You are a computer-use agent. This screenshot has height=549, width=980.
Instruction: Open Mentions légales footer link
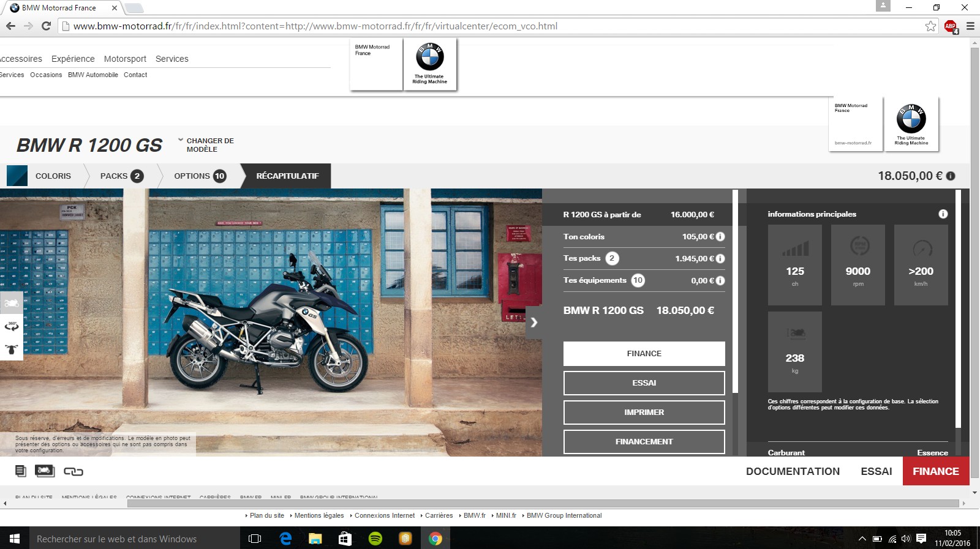point(319,515)
